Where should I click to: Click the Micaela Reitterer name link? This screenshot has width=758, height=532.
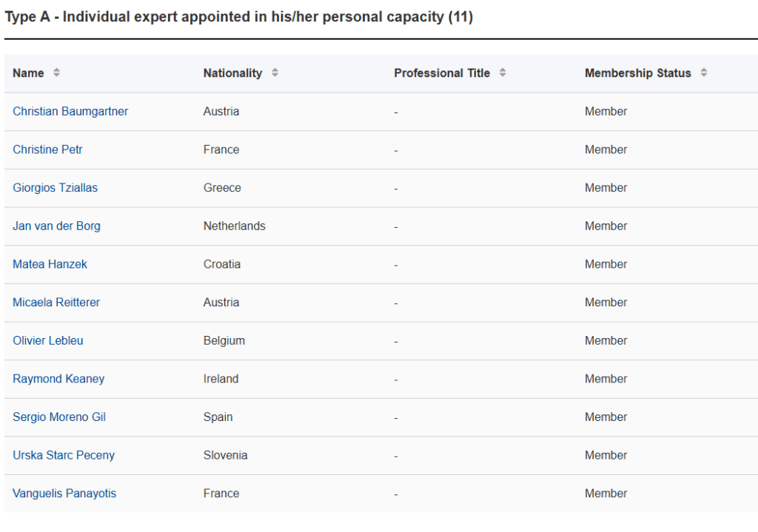point(56,303)
